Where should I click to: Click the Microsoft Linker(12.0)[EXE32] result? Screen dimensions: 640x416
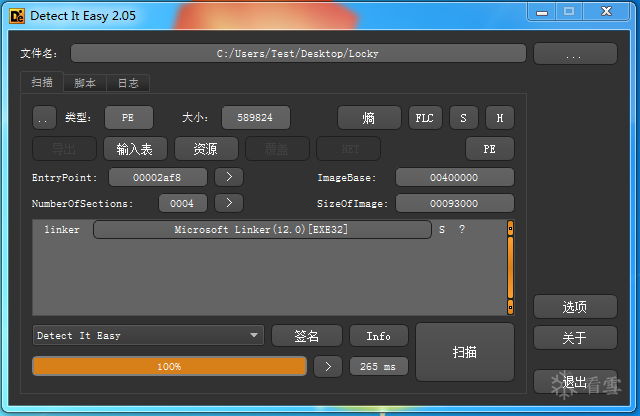(x=262, y=229)
